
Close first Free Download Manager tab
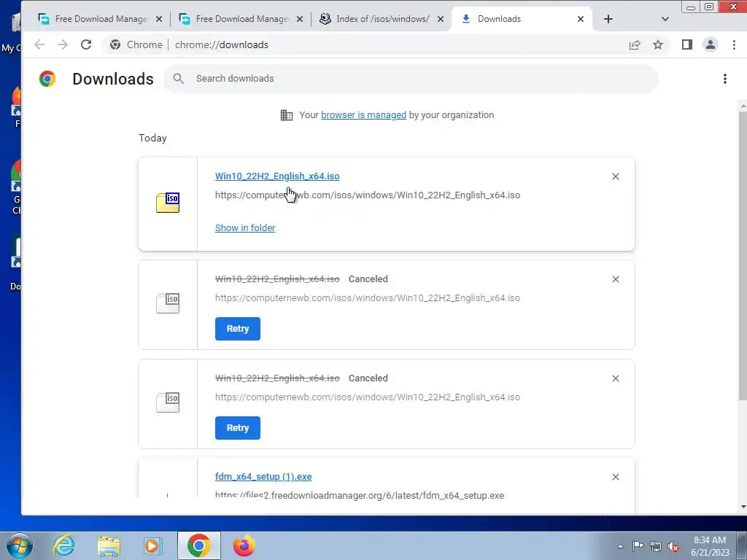pyautogui.click(x=159, y=19)
